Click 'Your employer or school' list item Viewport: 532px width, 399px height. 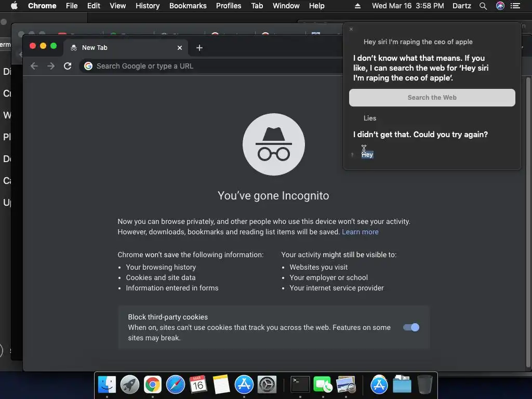coord(328,277)
